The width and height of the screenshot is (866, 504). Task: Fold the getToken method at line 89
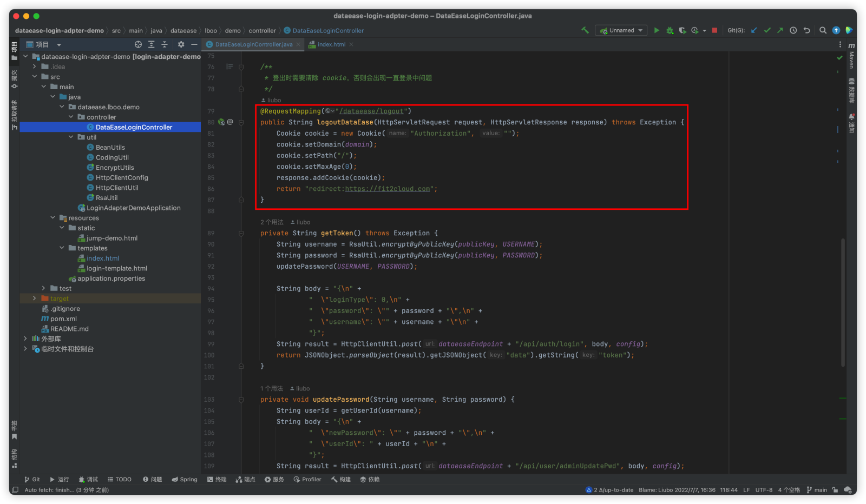tap(241, 233)
